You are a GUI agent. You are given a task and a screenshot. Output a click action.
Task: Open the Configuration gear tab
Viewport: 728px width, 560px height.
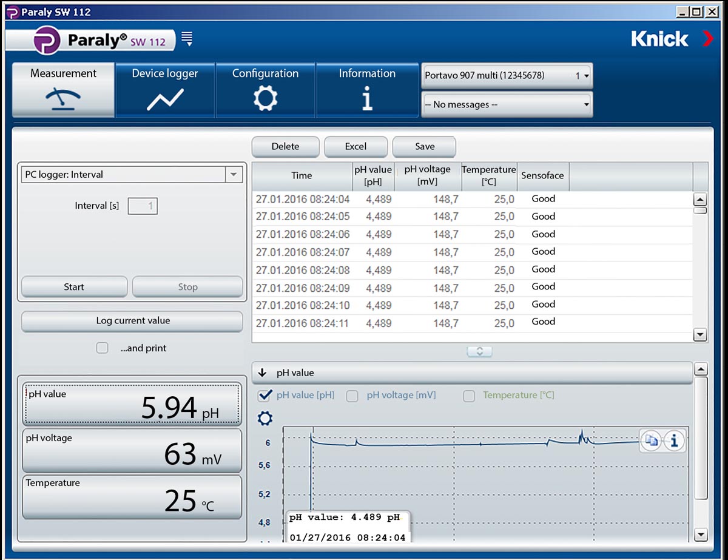pos(265,90)
